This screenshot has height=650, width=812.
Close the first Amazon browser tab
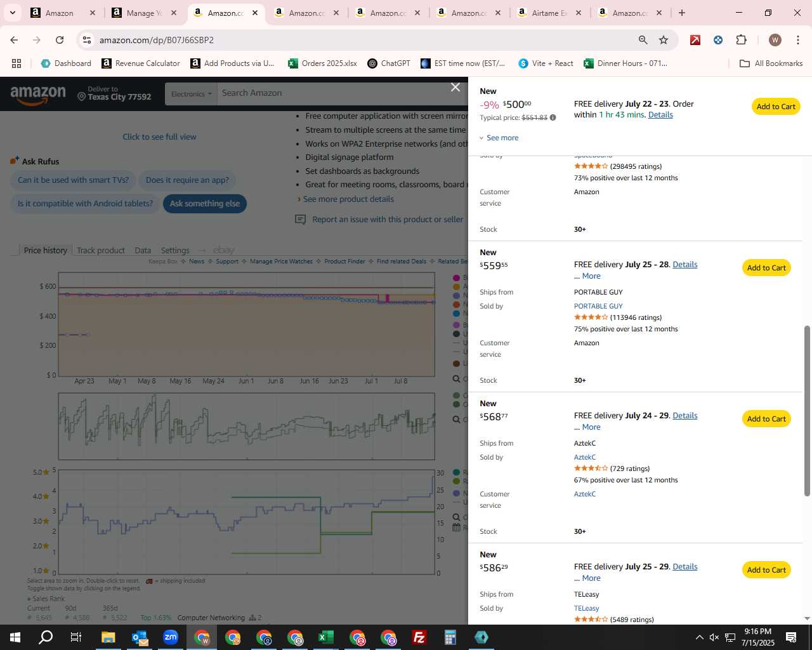pyautogui.click(x=93, y=13)
